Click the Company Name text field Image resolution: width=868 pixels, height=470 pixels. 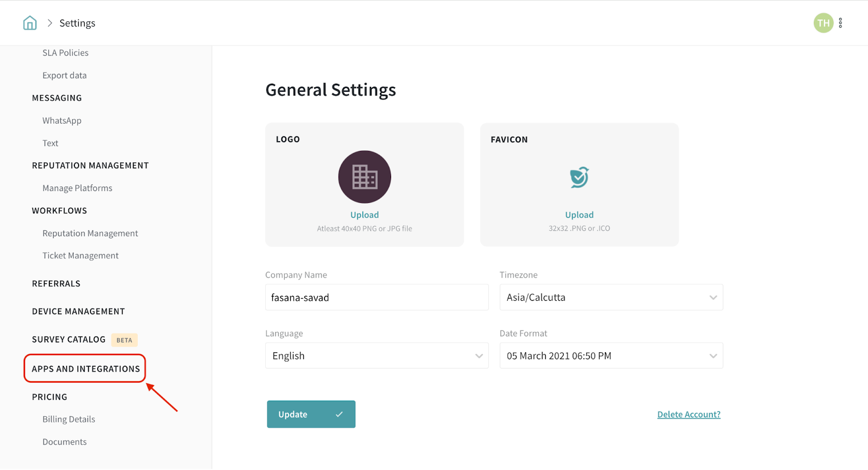pos(376,297)
